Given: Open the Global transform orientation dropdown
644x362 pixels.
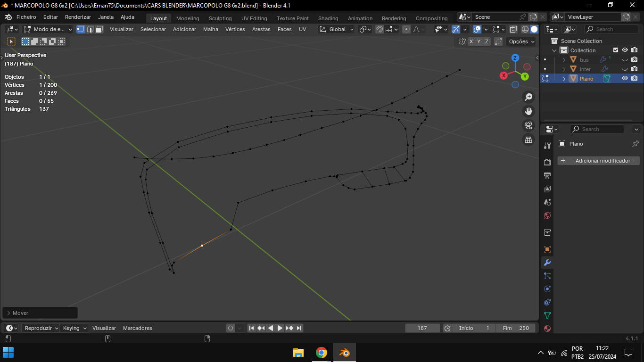Looking at the screenshot, I should (336, 29).
